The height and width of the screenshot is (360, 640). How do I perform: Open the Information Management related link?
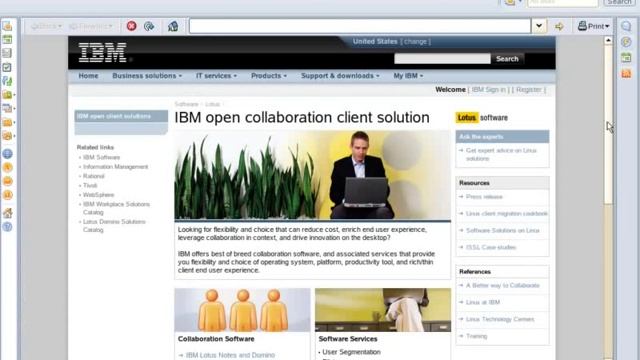pos(116,167)
